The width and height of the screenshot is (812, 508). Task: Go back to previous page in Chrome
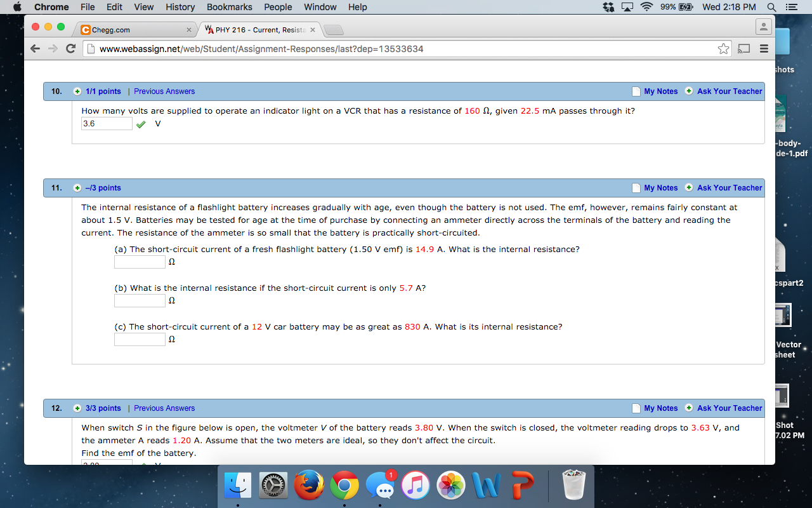pos(36,49)
